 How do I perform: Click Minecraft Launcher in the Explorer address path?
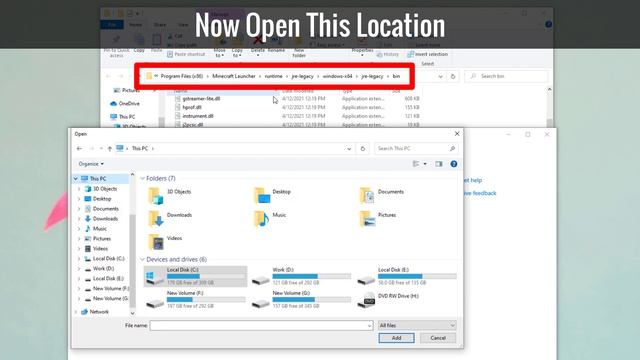tap(234, 76)
